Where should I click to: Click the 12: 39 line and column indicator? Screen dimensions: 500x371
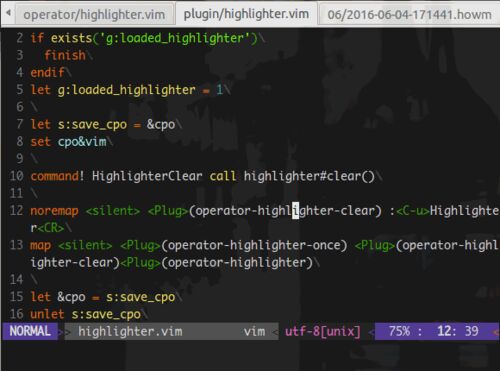pyautogui.click(x=458, y=331)
